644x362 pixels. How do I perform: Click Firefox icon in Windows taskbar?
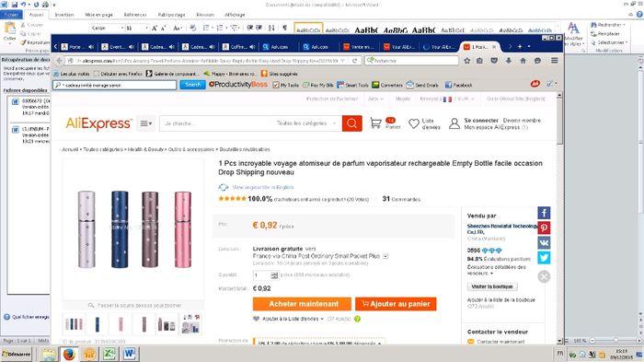tap(69, 354)
